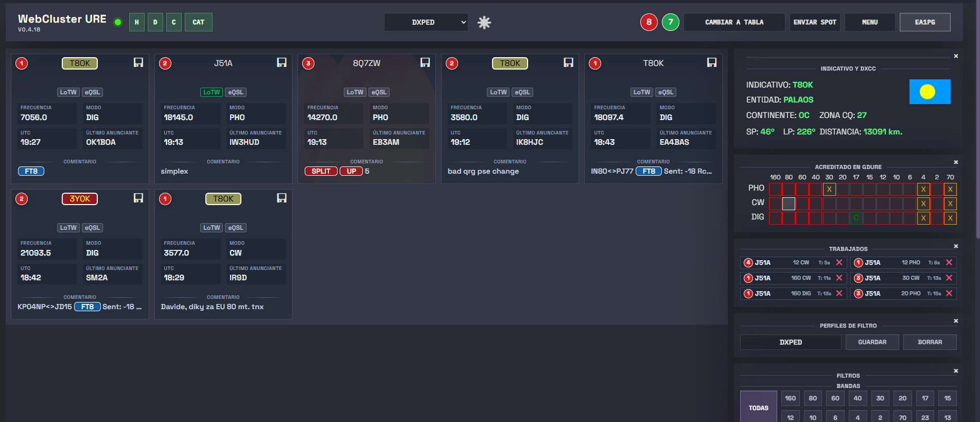Open the MENU item in header

click(x=869, y=22)
